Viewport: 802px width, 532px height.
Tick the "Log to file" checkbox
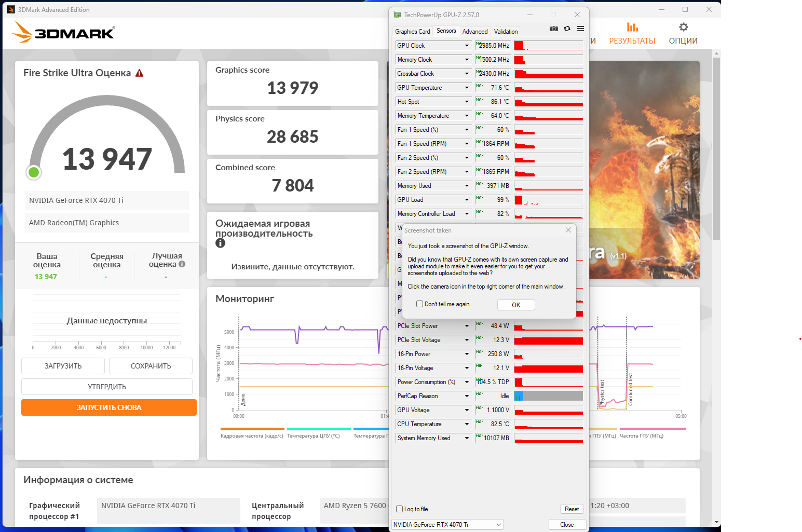point(400,509)
